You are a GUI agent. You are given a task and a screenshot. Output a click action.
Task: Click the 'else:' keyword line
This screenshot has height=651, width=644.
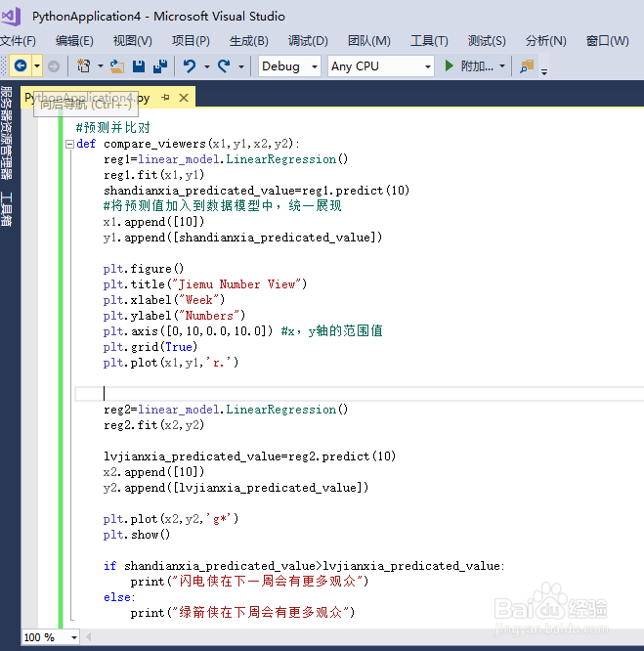[119, 597]
